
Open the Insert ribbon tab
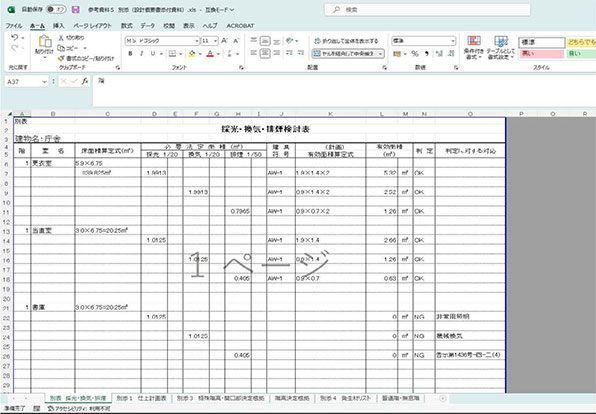(59, 26)
